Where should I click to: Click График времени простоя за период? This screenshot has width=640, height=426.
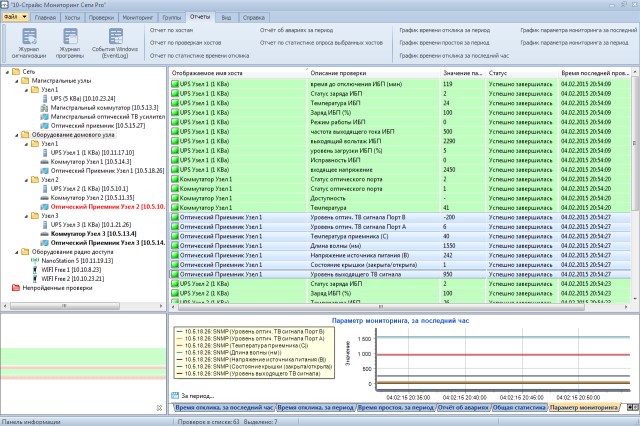(444, 43)
